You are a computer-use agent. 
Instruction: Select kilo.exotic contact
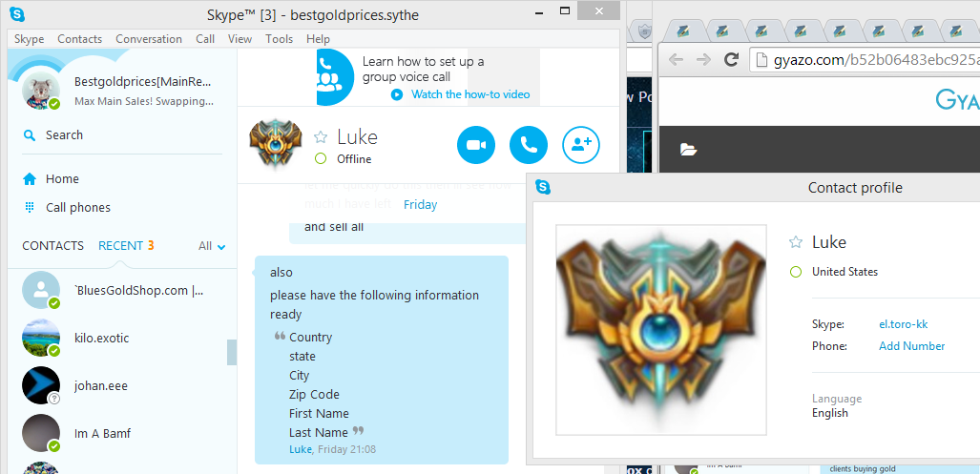[122, 338]
